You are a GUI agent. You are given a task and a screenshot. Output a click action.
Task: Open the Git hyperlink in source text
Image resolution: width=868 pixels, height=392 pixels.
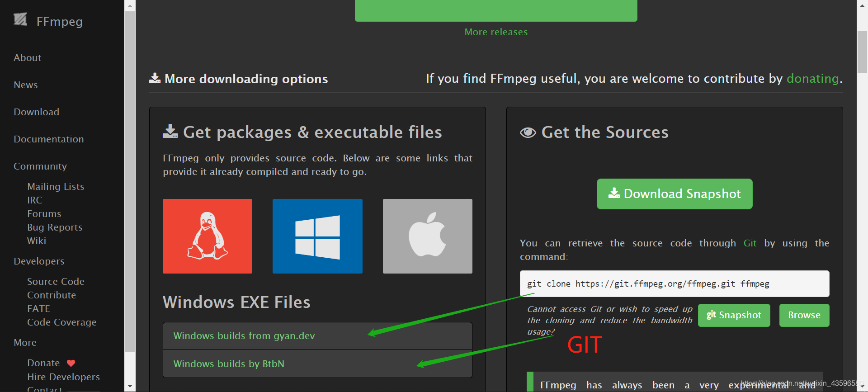[750, 243]
